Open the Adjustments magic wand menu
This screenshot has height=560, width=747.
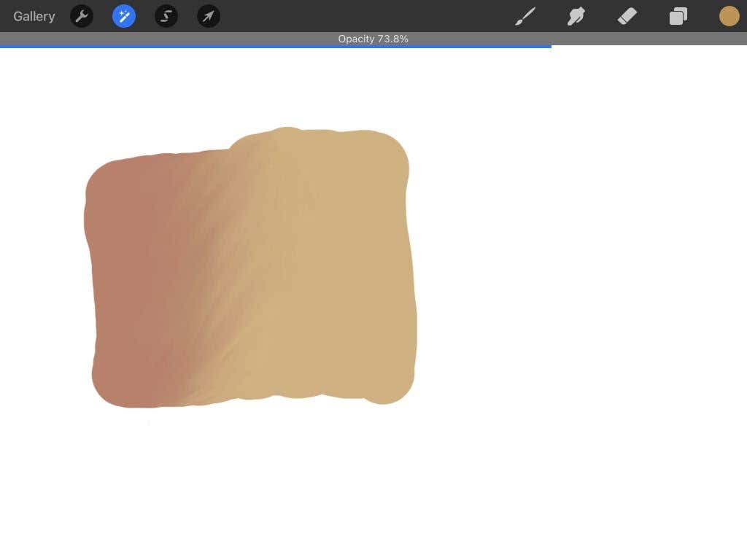click(x=124, y=16)
